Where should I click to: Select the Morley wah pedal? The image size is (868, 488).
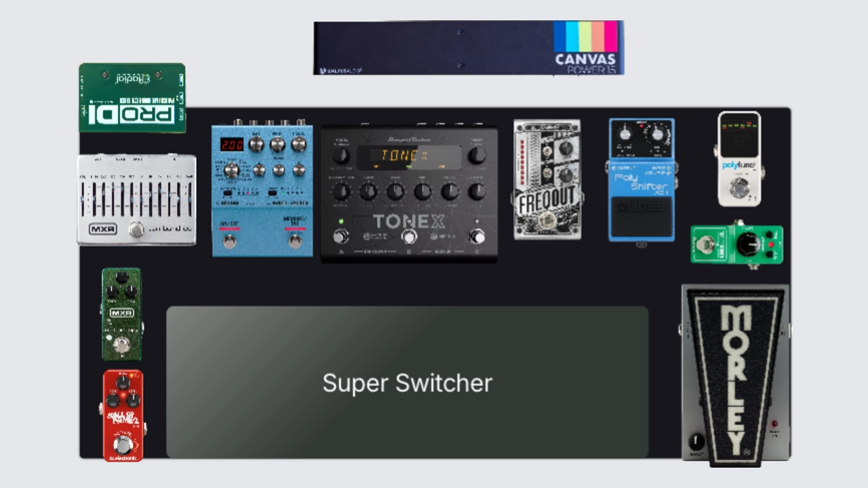coord(736,375)
